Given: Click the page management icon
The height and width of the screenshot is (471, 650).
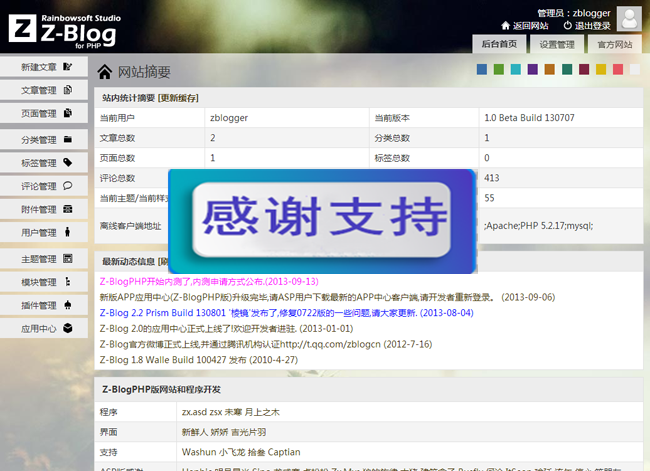Looking at the screenshot, I should [68, 113].
